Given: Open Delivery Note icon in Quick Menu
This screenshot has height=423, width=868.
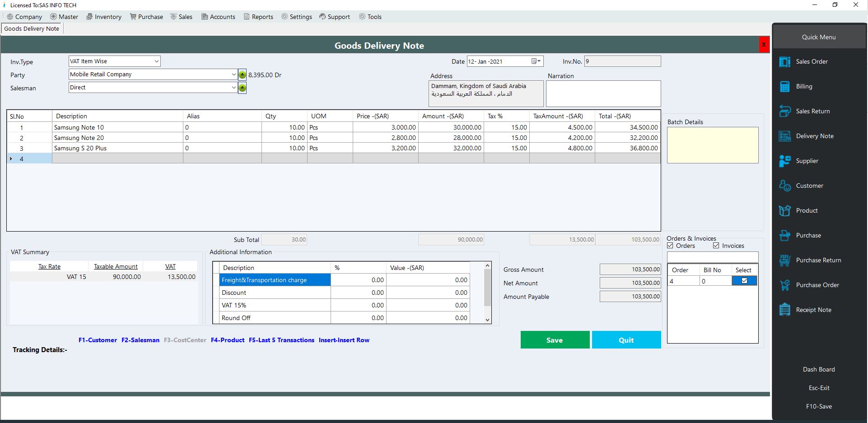Looking at the screenshot, I should coord(785,136).
